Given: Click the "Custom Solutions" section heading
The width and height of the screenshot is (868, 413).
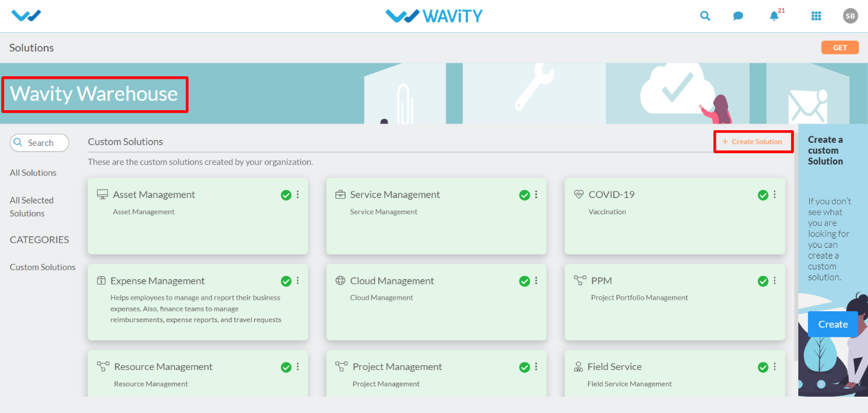Looking at the screenshot, I should 125,142.
